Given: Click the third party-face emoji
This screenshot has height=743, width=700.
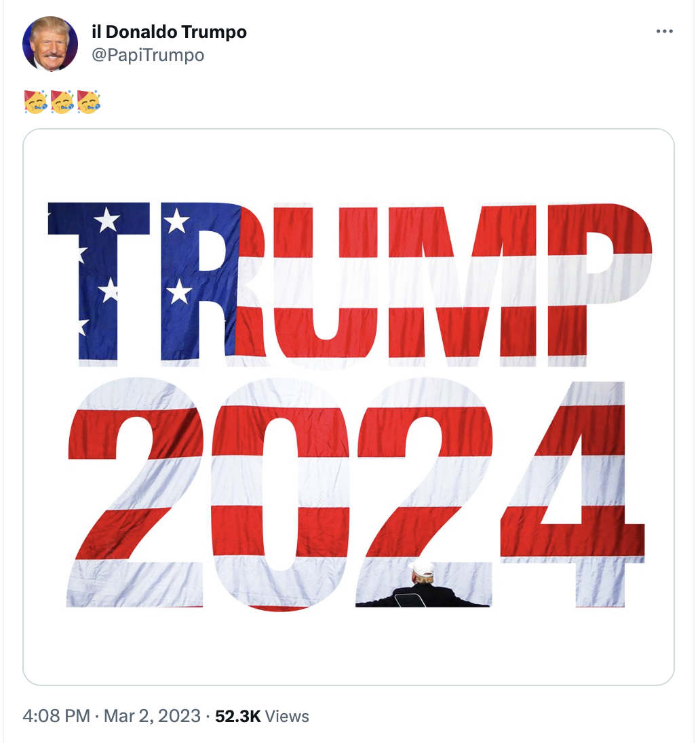Looking at the screenshot, I should pyautogui.click(x=89, y=102).
